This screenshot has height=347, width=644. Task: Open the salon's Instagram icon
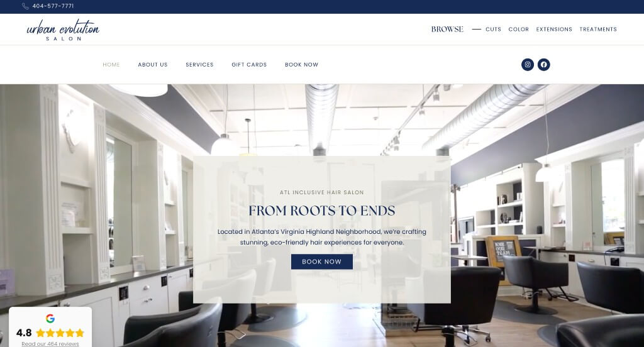pos(528,65)
